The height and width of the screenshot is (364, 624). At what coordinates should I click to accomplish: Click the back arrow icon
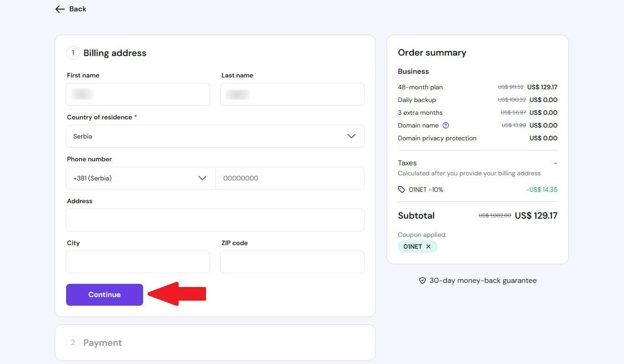tap(59, 9)
